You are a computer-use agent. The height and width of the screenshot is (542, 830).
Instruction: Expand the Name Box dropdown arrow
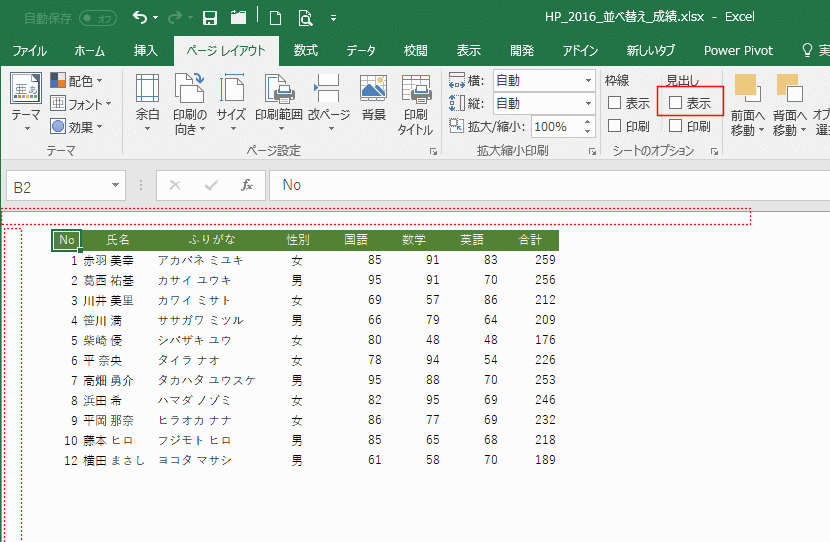tap(115, 185)
